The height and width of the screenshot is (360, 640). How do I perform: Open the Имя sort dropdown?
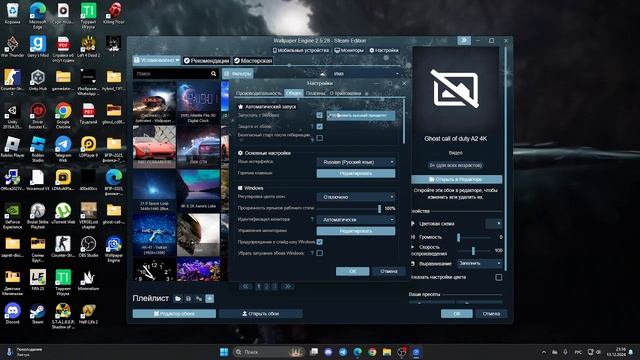tap(365, 74)
